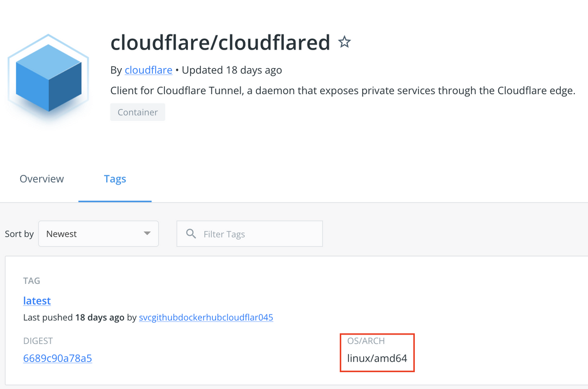Open the Newest sort order dropdown
The image size is (588, 389).
click(x=98, y=234)
